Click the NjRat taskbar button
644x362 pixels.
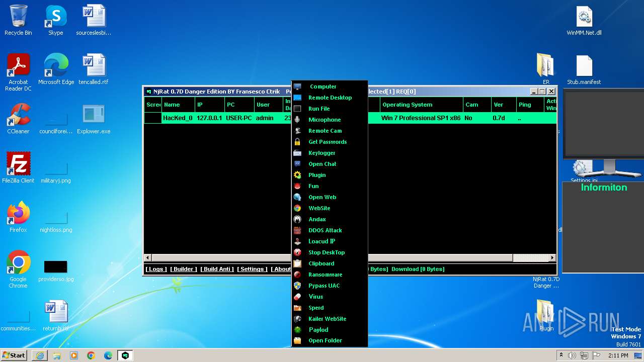point(125,355)
